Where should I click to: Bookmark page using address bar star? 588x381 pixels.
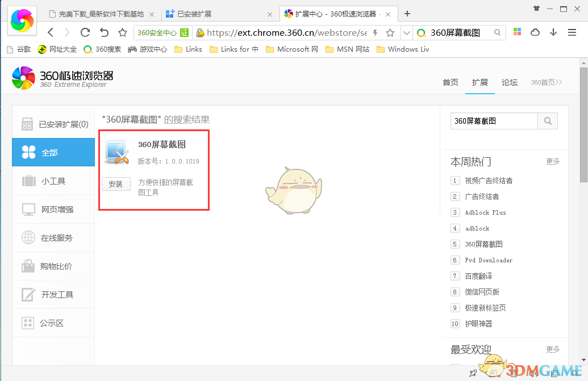coord(390,32)
